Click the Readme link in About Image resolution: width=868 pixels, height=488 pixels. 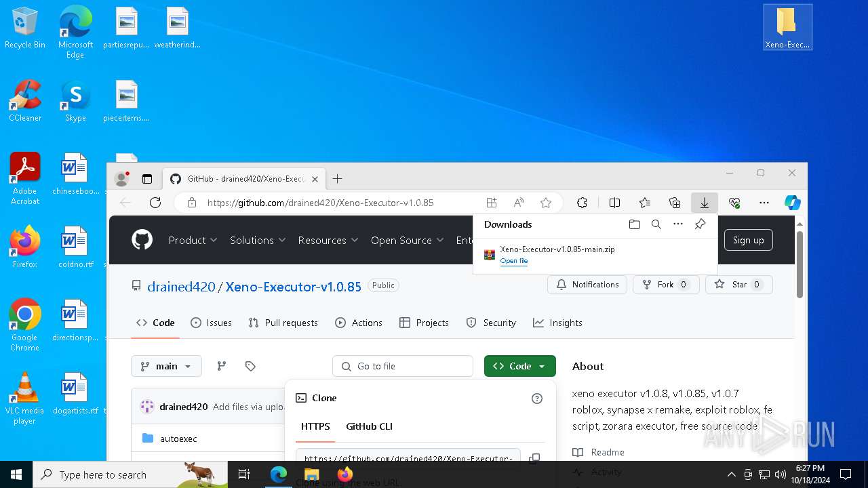(608, 452)
